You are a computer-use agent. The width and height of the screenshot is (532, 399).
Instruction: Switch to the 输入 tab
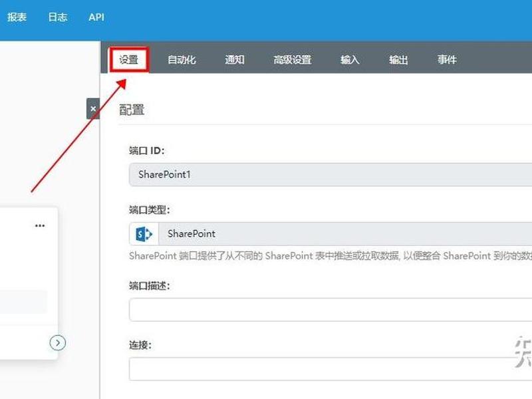coord(350,60)
